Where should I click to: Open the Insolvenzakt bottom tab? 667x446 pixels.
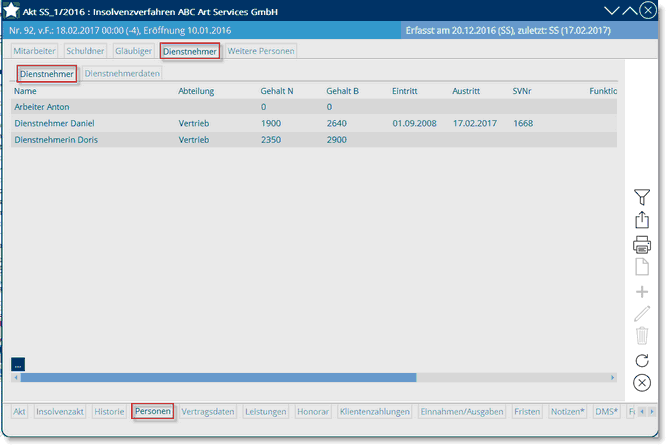[60, 412]
